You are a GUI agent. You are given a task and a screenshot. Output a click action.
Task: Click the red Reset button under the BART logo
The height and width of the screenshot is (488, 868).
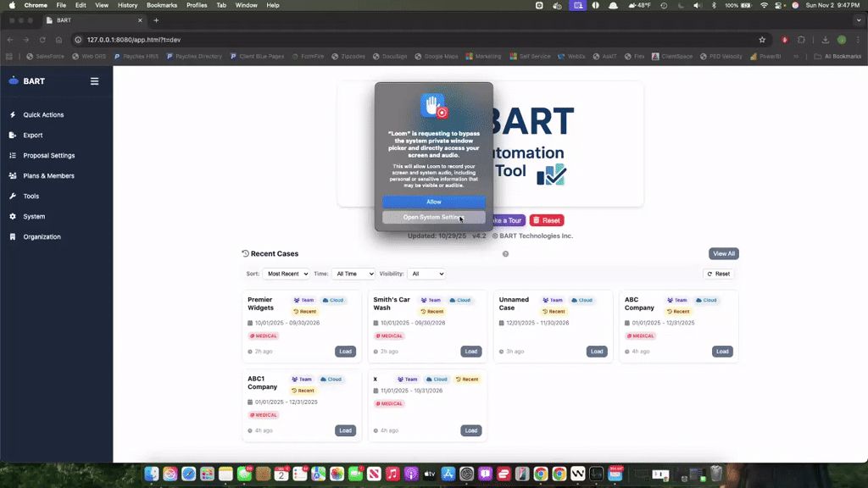[547, 220]
